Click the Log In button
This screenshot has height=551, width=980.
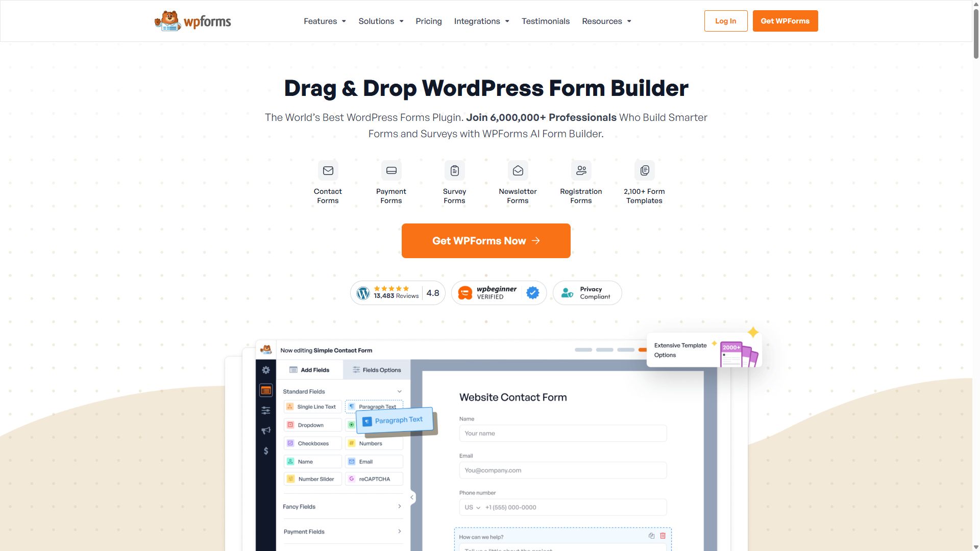726,21
